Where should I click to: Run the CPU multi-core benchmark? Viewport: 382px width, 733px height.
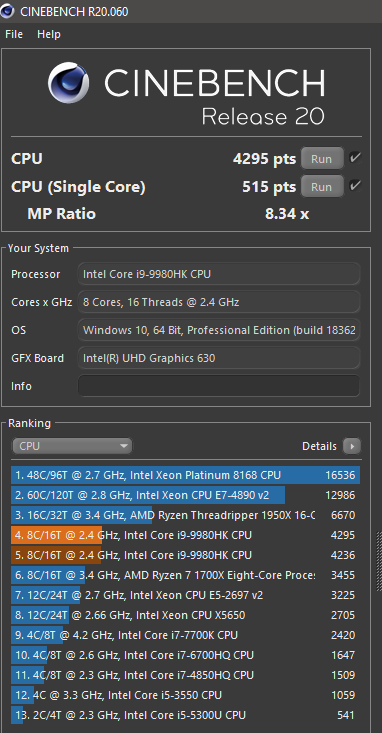click(x=322, y=158)
